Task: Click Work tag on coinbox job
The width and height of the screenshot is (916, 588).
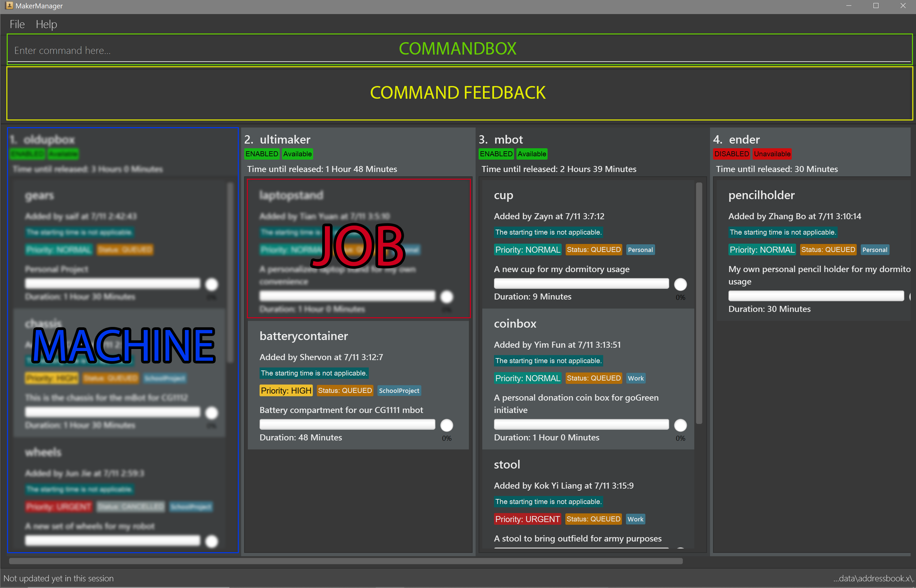Action: click(635, 379)
